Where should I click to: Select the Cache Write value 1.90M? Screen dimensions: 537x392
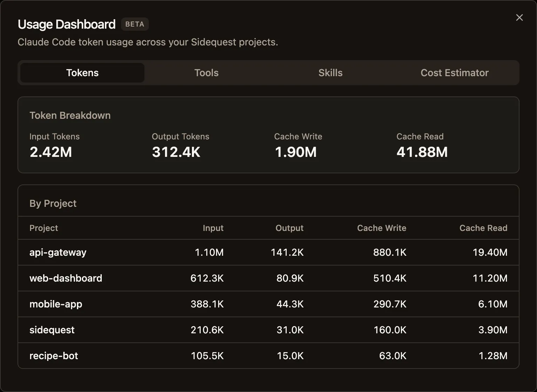click(x=296, y=152)
